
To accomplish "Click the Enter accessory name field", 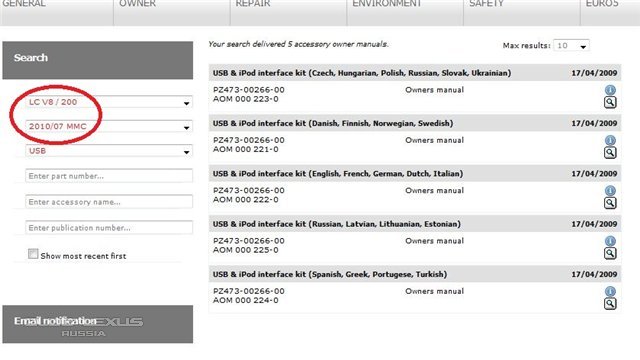I will coord(109,202).
